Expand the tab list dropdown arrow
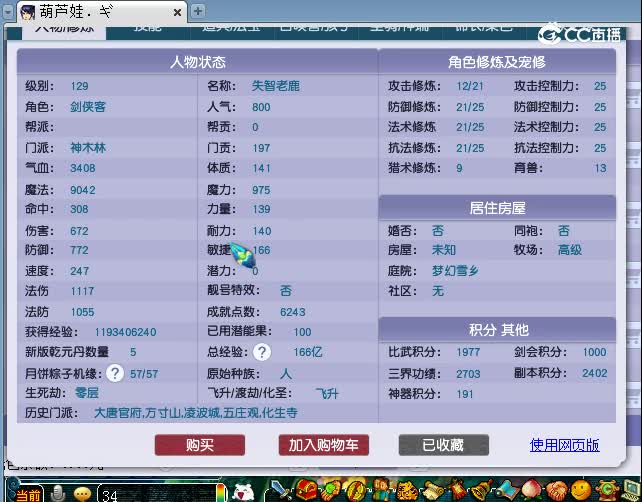This screenshot has height=502, width=642. pyautogui.click(x=8, y=11)
